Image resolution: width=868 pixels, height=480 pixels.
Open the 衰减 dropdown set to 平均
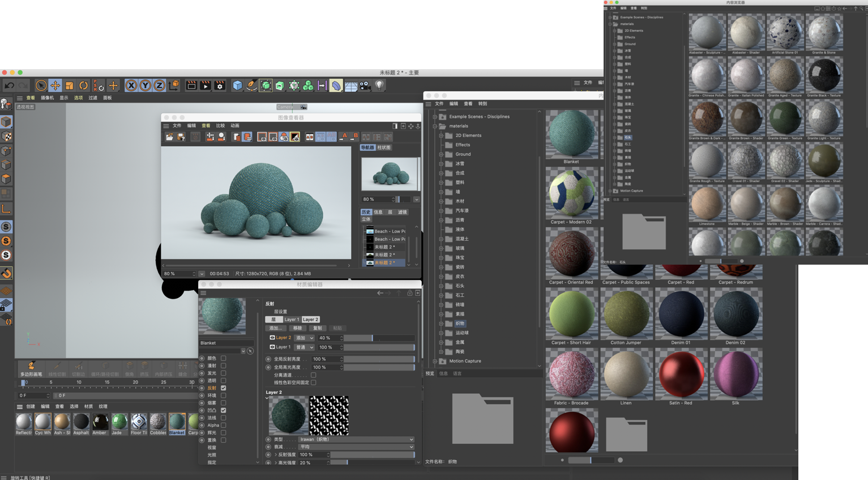pos(356,447)
